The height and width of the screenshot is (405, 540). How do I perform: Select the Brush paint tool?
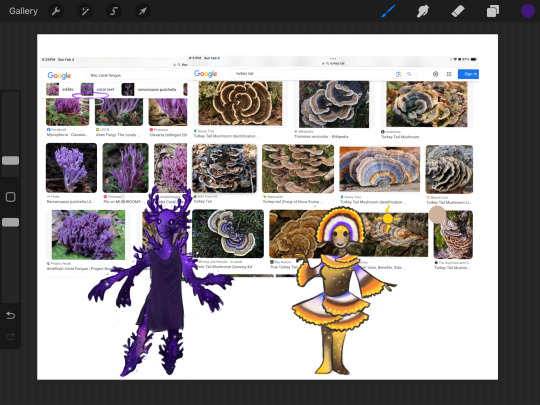click(x=388, y=11)
